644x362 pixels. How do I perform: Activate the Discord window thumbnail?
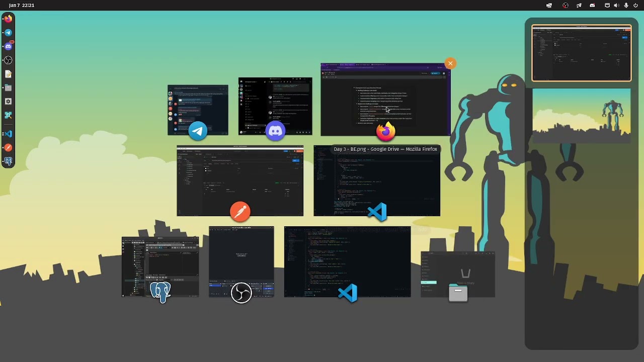point(275,106)
